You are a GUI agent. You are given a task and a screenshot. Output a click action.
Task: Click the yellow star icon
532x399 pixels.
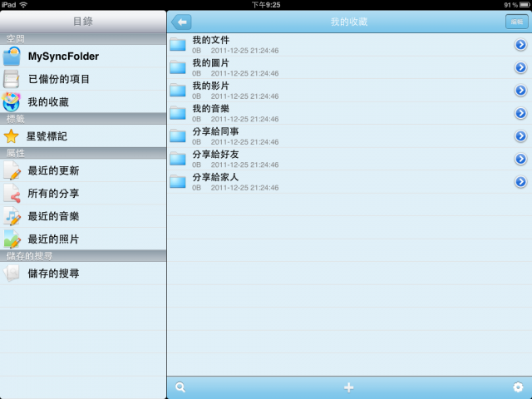tap(11, 136)
